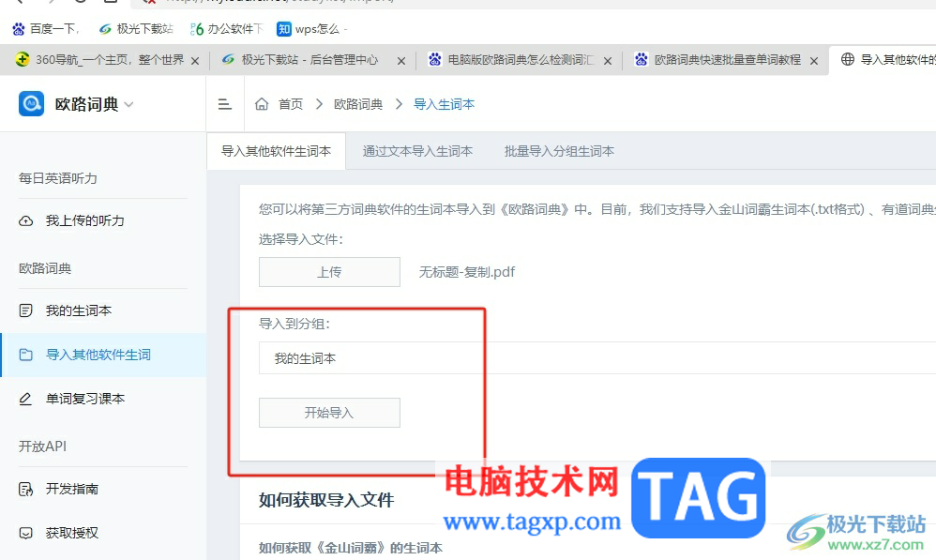Click the 如何获取导入文件 heading
The height and width of the screenshot is (560, 936).
[326, 500]
